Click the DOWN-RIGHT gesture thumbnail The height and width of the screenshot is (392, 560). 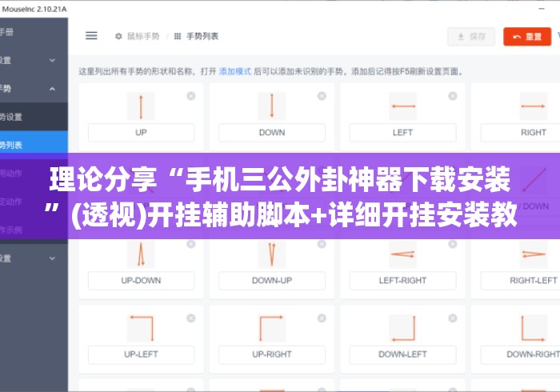pos(534,328)
